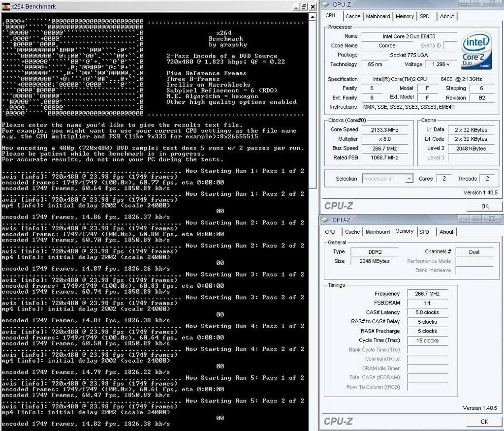Click the grayed Command Rate timing field
Viewport: 504px width, 431px height.
pos(427,359)
